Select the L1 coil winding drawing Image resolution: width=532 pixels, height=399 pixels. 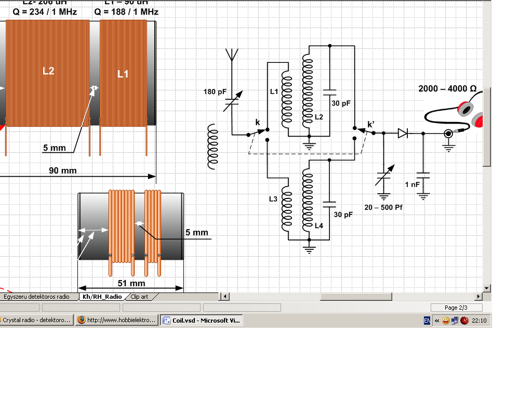pyautogui.click(x=123, y=73)
